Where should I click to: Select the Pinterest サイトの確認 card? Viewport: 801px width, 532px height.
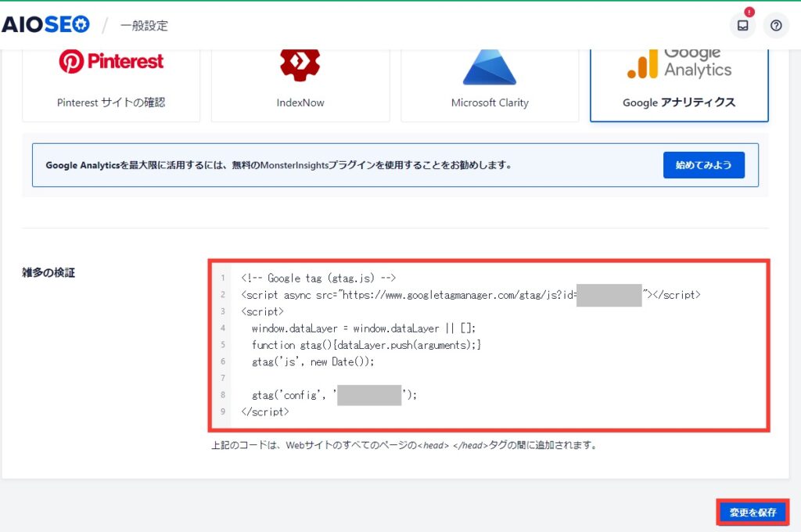111,84
